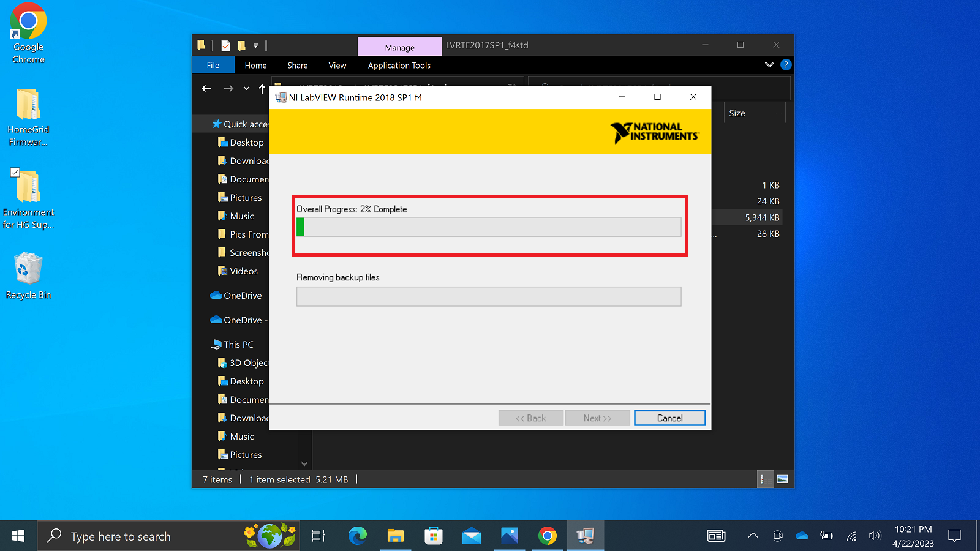Open Videos in Quick access

pyautogui.click(x=238, y=271)
